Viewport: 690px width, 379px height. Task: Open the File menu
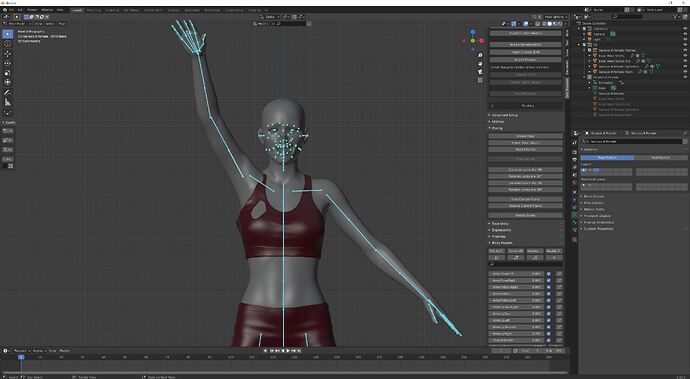pos(11,10)
